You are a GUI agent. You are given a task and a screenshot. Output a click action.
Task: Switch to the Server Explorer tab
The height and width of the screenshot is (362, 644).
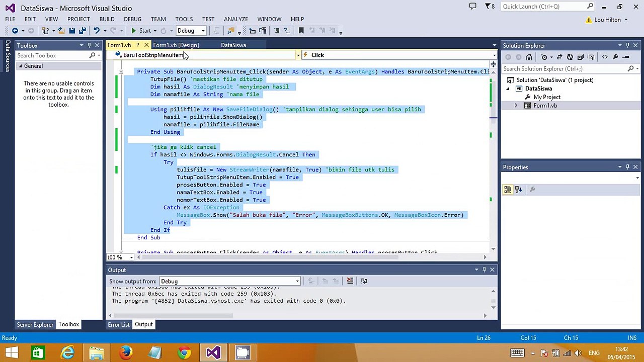[x=35, y=325]
